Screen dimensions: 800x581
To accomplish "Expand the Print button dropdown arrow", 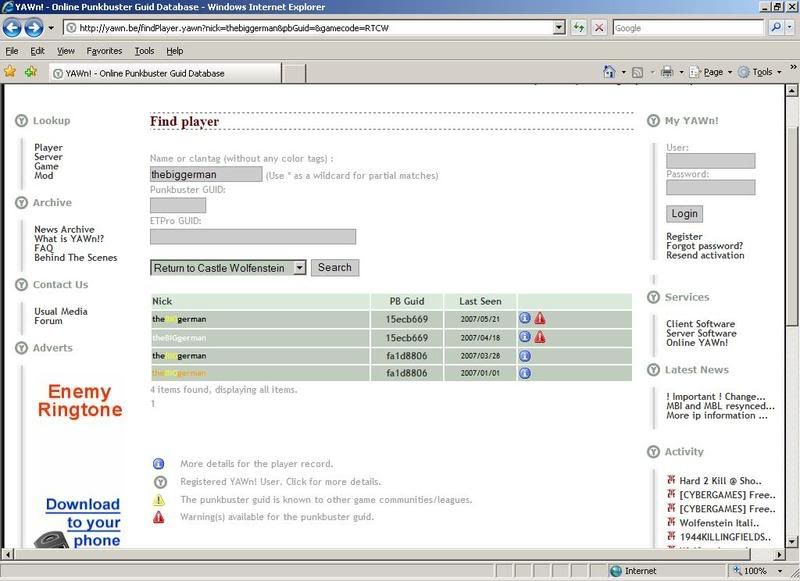I will tap(681, 72).
